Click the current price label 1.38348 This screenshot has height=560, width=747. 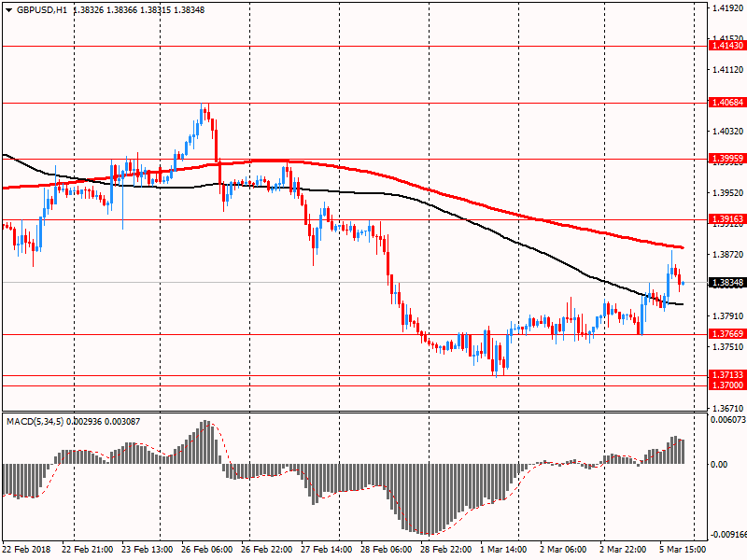point(726,282)
